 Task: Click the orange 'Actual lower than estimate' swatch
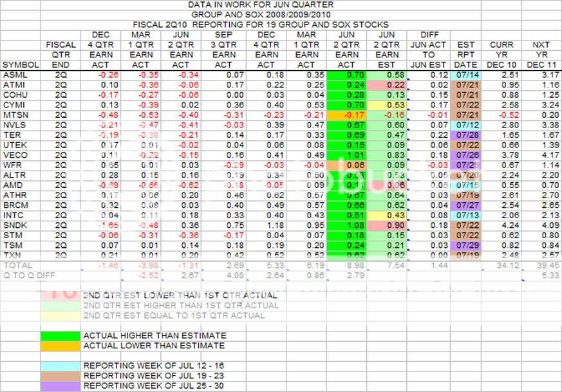61,346
